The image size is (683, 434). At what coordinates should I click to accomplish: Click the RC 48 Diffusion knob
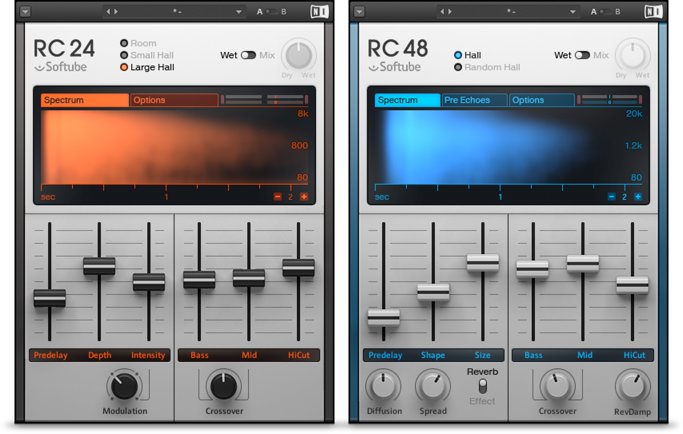[383, 385]
